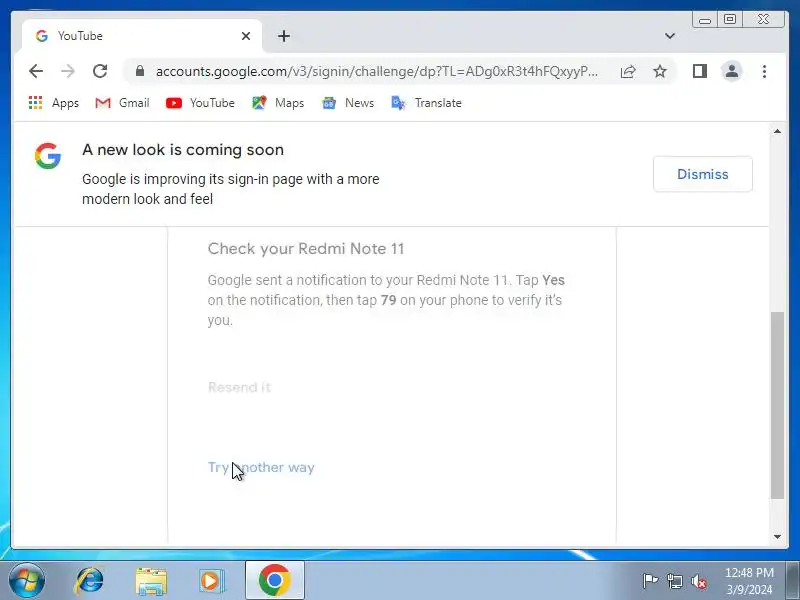Click Try another way link

coord(261,467)
